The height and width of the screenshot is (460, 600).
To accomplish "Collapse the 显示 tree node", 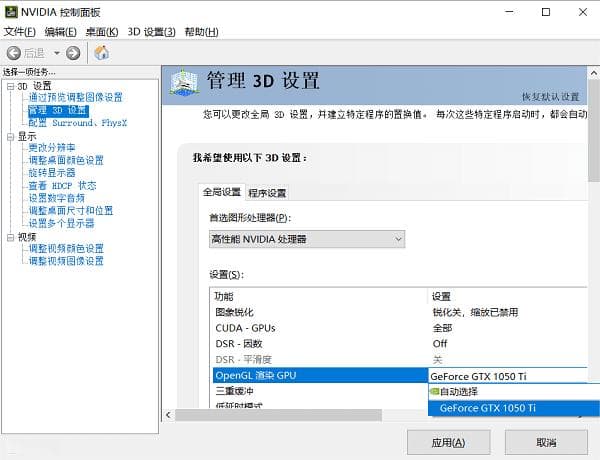I will tap(11, 137).
